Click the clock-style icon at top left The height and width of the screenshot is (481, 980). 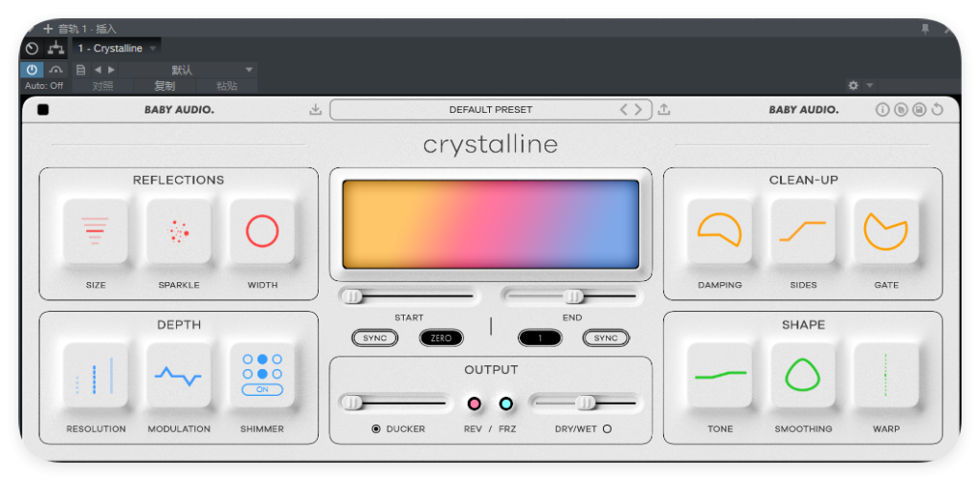(32, 48)
